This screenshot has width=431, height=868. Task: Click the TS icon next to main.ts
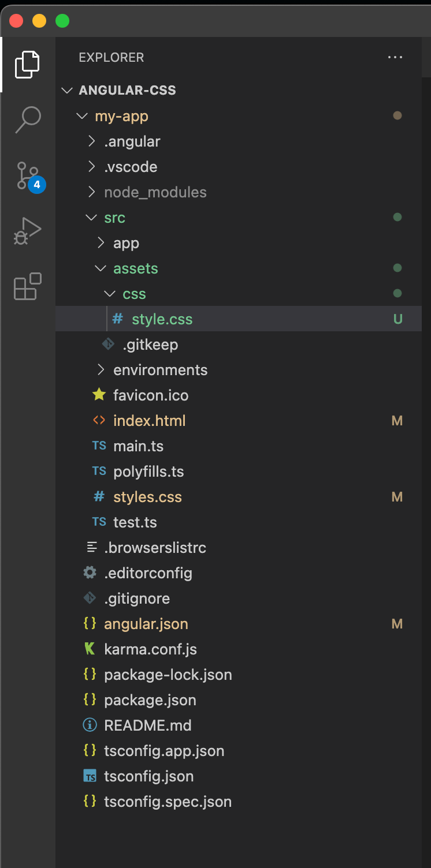(99, 446)
